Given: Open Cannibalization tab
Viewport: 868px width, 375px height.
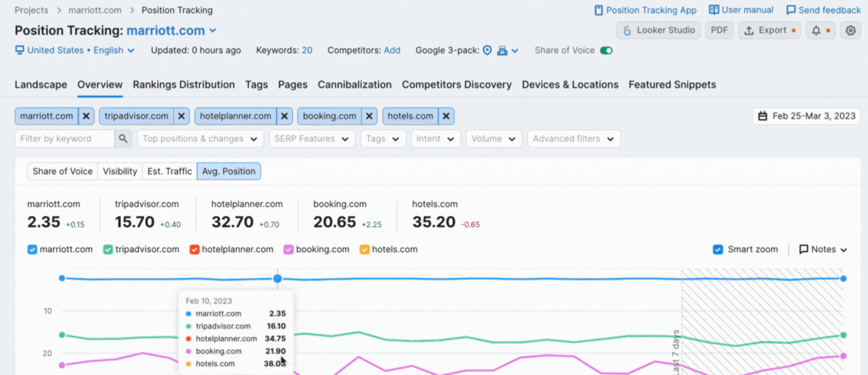Looking at the screenshot, I should (355, 85).
